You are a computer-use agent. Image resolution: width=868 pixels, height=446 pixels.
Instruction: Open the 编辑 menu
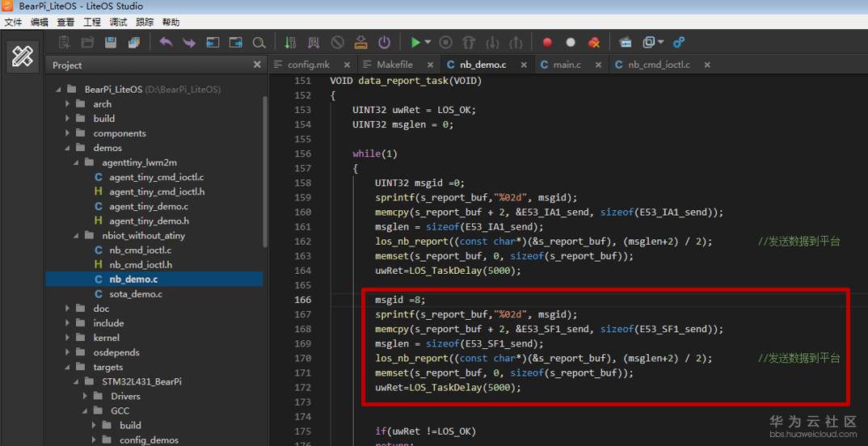(x=40, y=22)
